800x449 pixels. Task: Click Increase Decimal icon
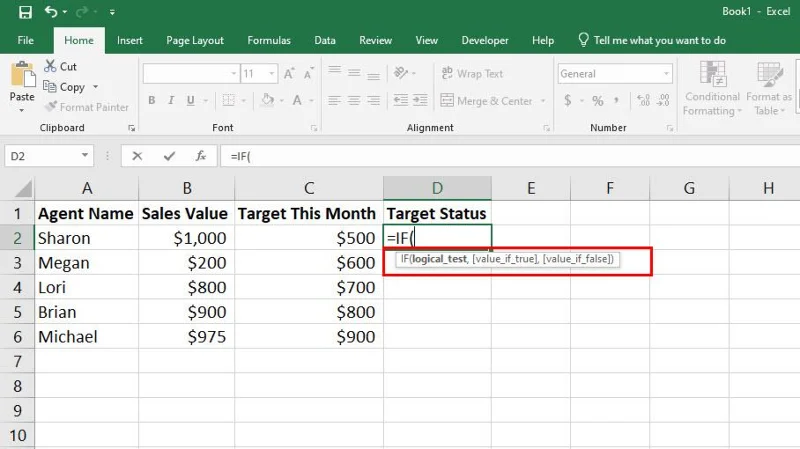coord(644,101)
